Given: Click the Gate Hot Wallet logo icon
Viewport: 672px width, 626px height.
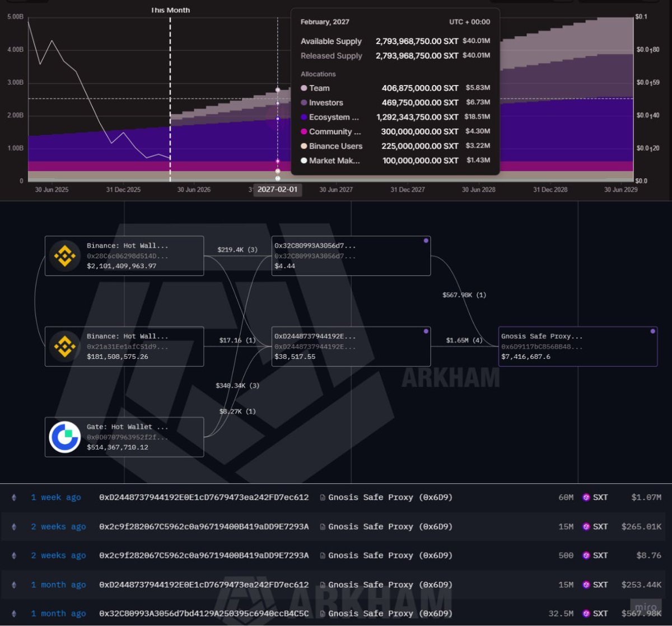Looking at the screenshot, I should coord(64,437).
